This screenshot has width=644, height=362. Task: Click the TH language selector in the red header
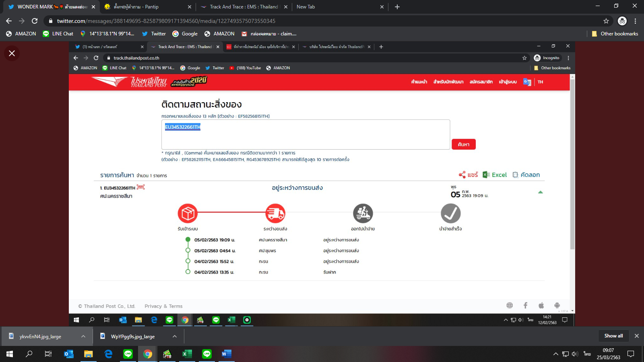click(x=540, y=82)
